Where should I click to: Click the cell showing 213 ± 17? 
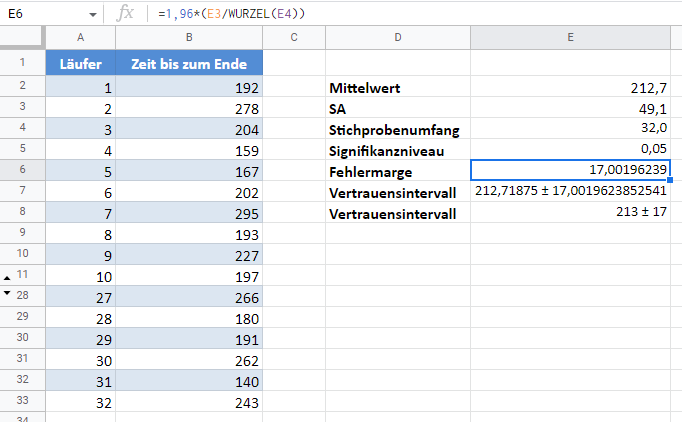570,212
